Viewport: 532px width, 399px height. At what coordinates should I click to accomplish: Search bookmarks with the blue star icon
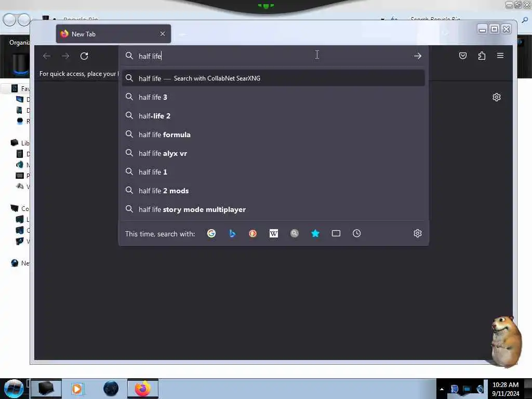click(x=315, y=233)
